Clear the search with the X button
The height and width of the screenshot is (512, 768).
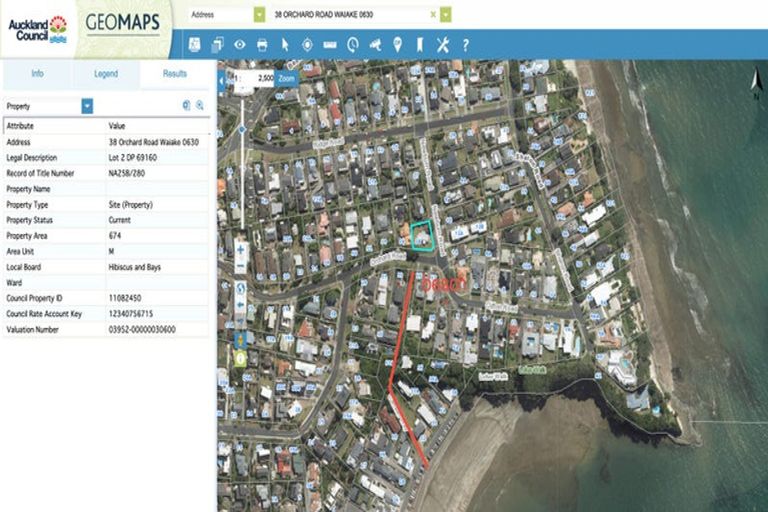coord(433,15)
